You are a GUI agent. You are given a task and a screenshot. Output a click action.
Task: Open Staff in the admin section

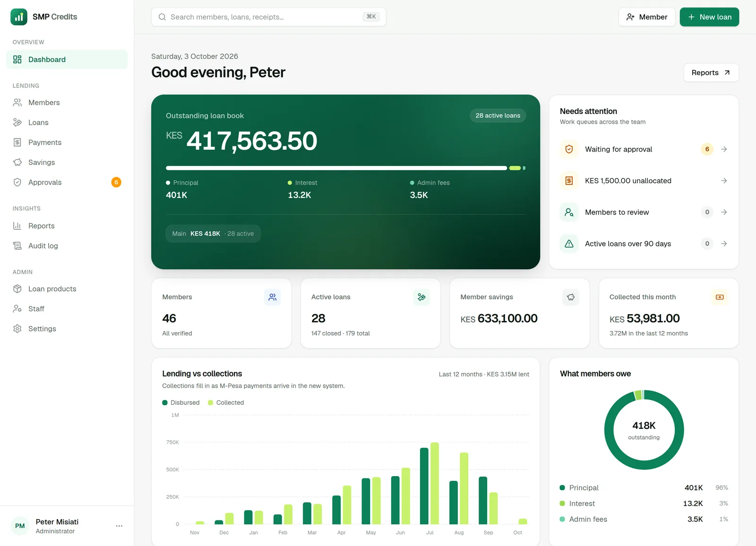click(67, 309)
